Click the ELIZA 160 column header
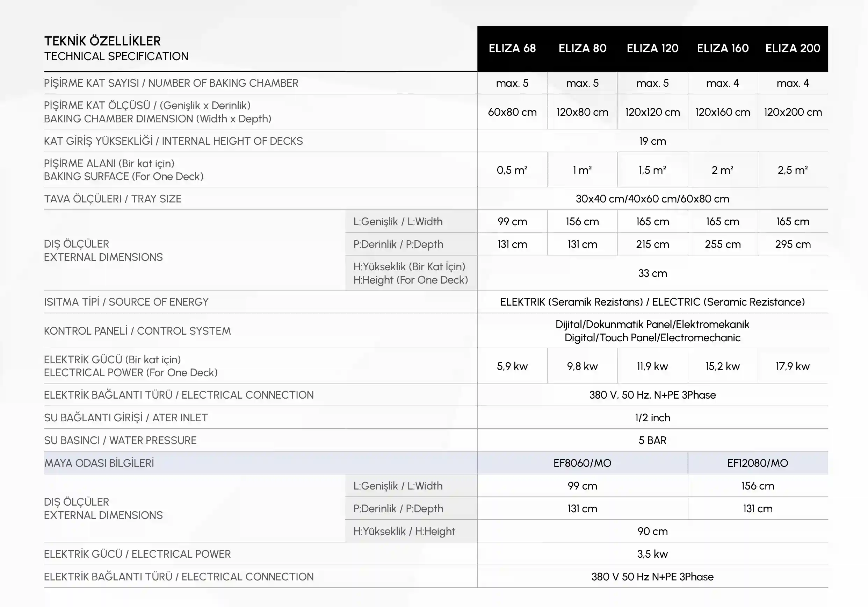The image size is (868, 607). pyautogui.click(x=722, y=48)
